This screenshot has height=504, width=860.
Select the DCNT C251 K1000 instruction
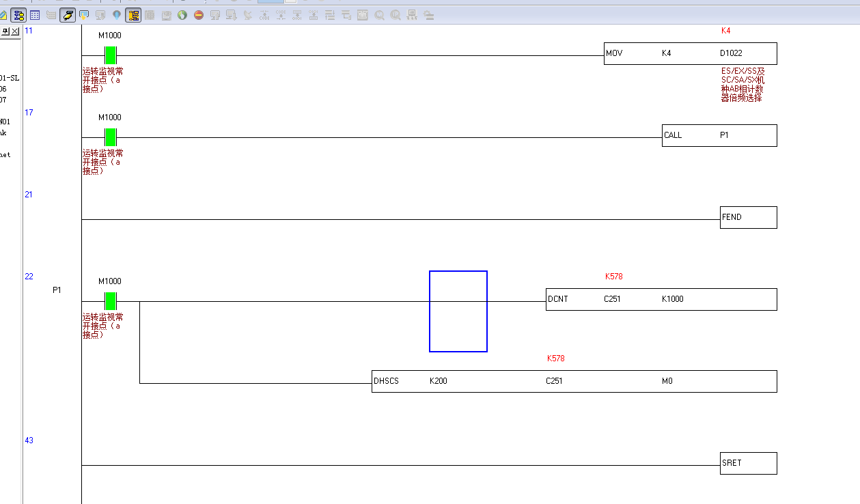click(x=661, y=299)
